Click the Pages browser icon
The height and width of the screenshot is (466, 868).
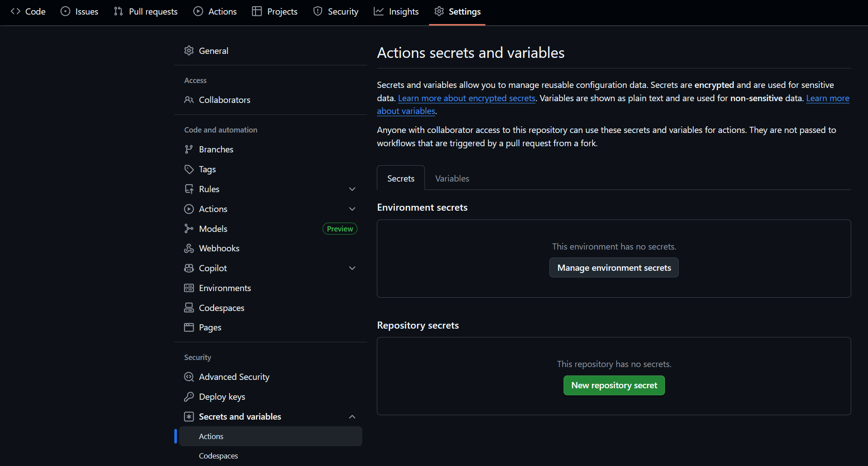click(189, 327)
